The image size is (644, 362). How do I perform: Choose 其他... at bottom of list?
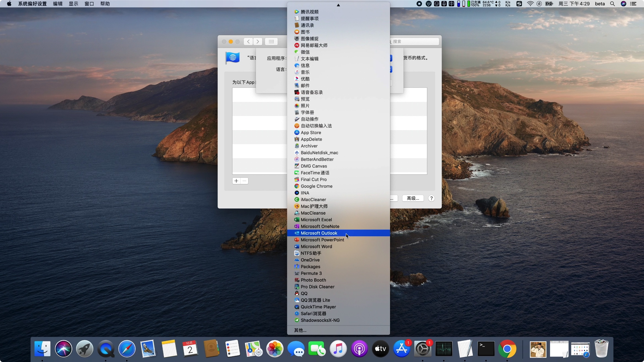(338, 330)
